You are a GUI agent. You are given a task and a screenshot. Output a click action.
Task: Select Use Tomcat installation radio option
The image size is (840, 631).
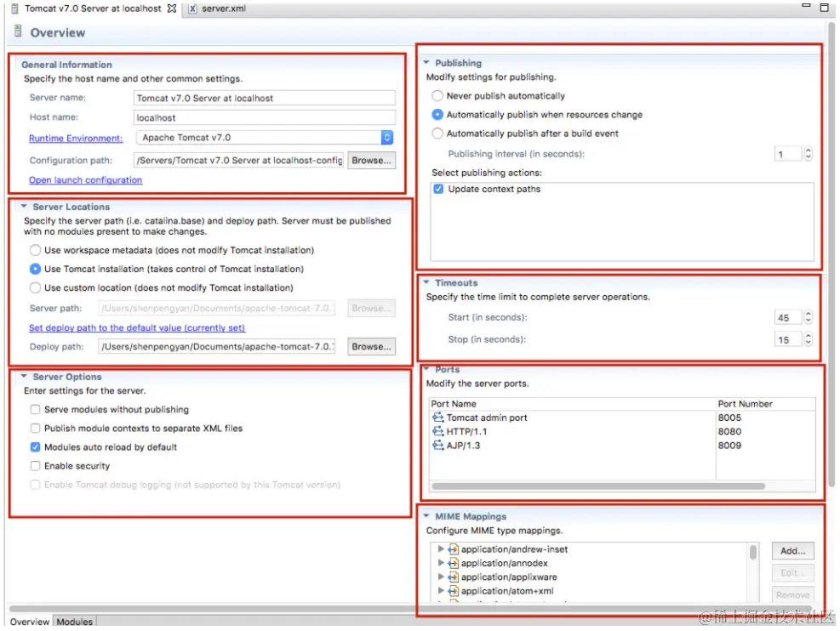click(35, 269)
